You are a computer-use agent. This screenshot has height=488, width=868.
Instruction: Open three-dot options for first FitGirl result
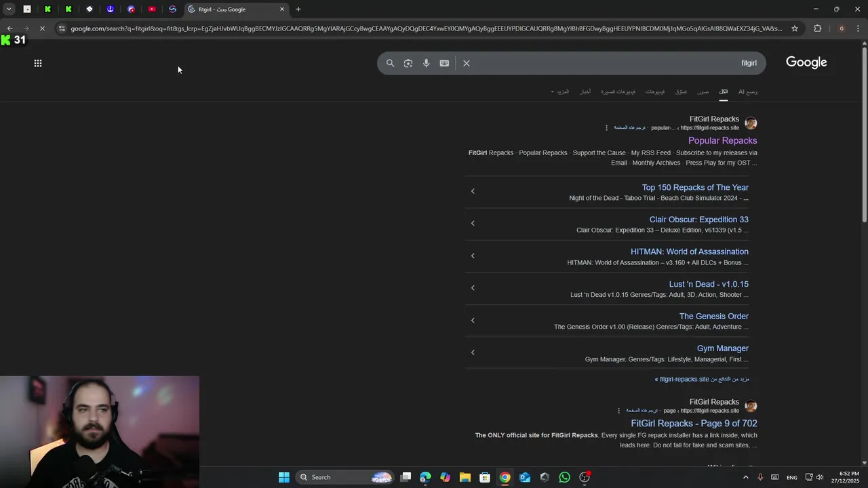click(x=606, y=127)
